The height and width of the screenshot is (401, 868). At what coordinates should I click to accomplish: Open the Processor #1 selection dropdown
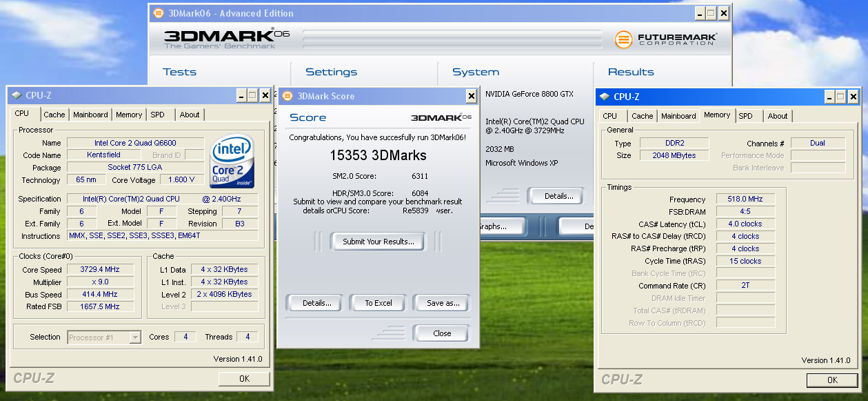pyautogui.click(x=135, y=338)
